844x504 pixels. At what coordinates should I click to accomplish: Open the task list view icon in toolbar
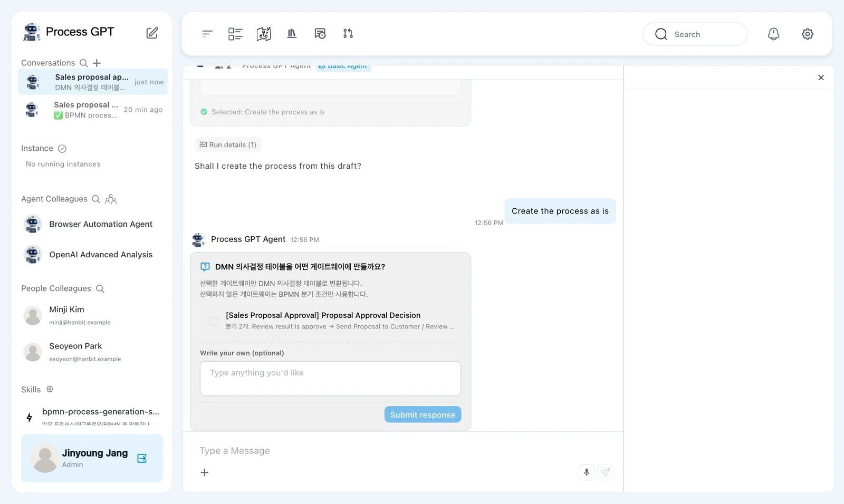click(x=235, y=34)
